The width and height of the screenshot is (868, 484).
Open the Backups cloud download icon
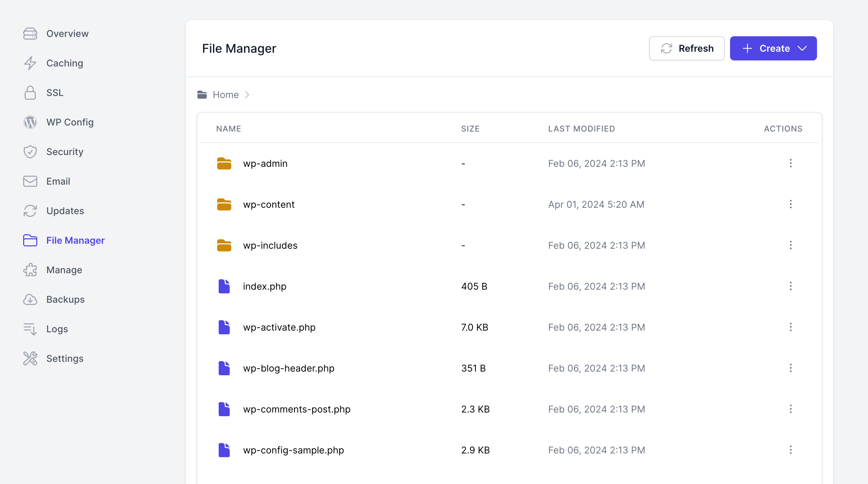30,299
